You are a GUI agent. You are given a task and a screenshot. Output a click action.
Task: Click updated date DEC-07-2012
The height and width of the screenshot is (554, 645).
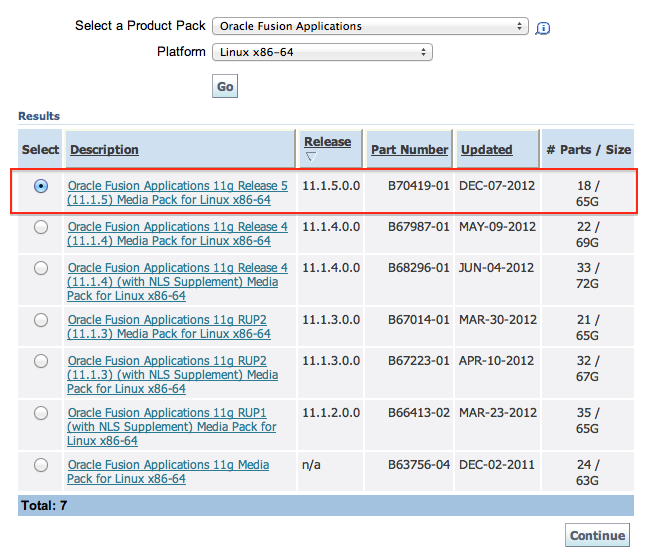[497, 186]
